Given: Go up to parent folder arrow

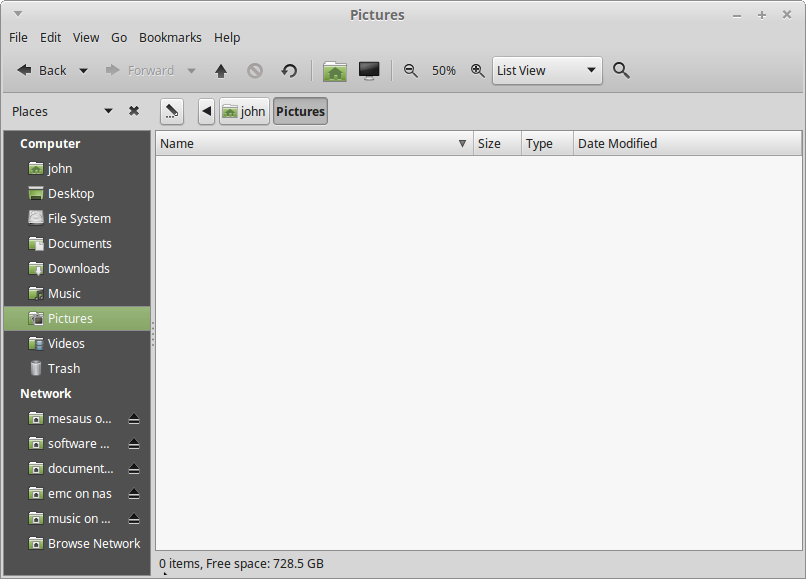Looking at the screenshot, I should tap(221, 70).
